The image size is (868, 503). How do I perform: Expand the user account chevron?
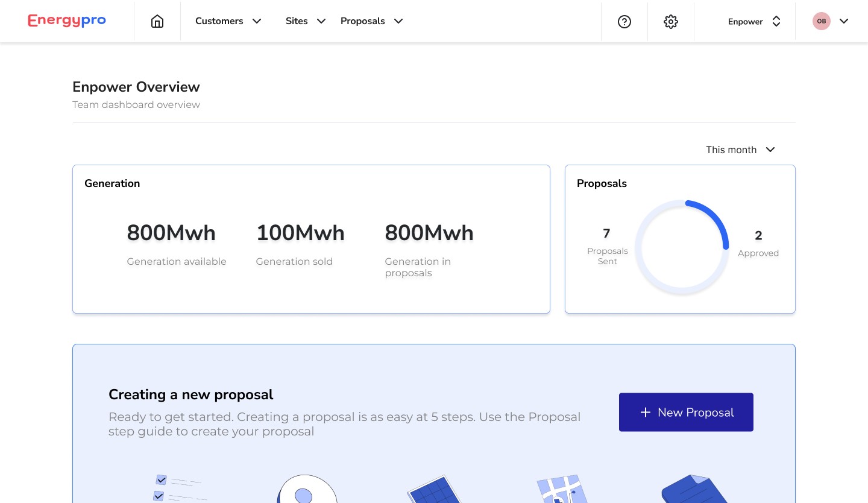point(844,21)
